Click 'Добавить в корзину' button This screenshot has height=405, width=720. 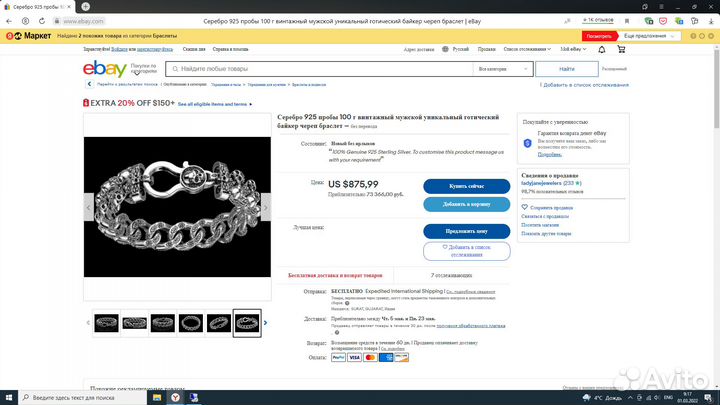click(466, 204)
